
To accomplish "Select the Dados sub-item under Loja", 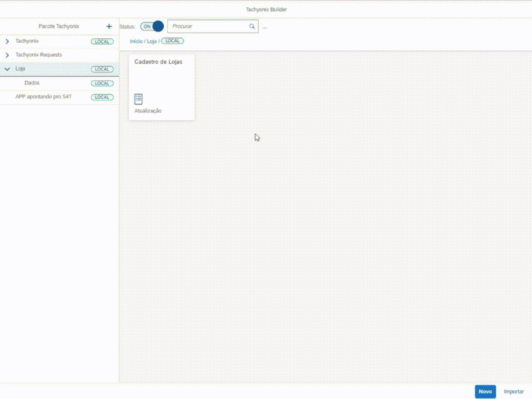I will 32,83.
